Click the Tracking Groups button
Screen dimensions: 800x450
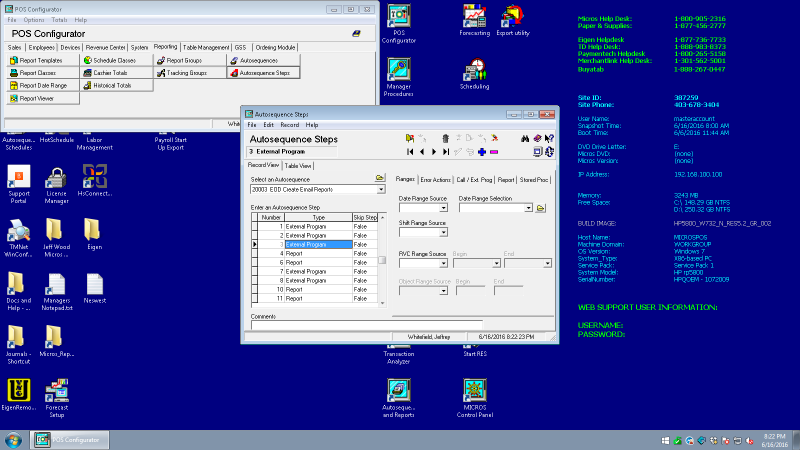pyautogui.click(x=190, y=73)
